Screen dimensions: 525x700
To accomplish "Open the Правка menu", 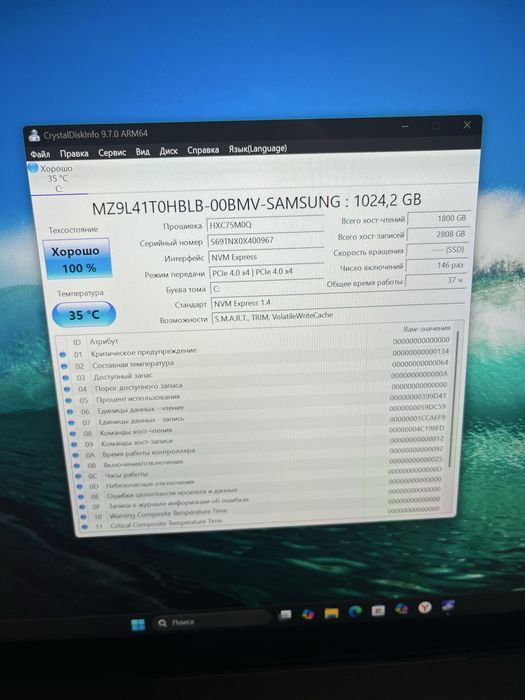I will click(x=74, y=153).
